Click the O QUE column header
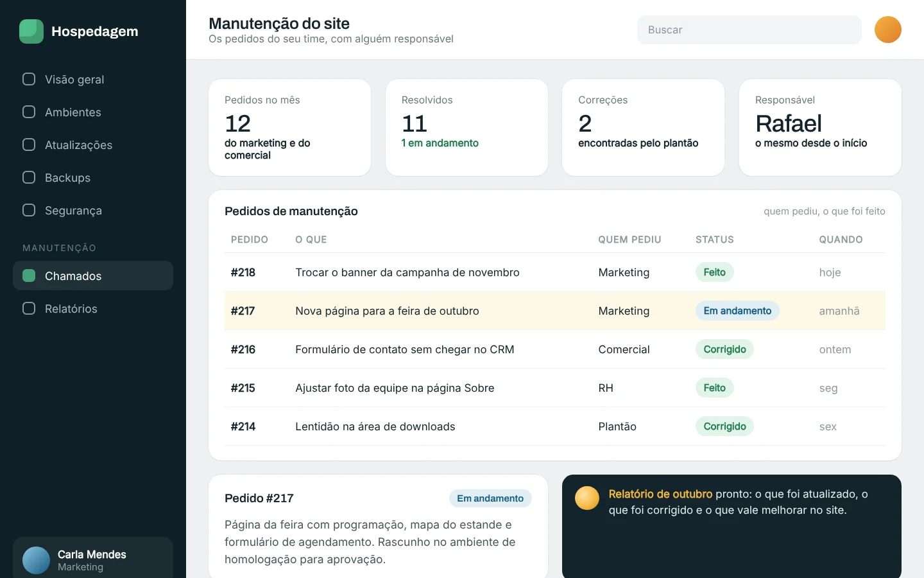Viewport: 924px width, 578px height. (311, 240)
